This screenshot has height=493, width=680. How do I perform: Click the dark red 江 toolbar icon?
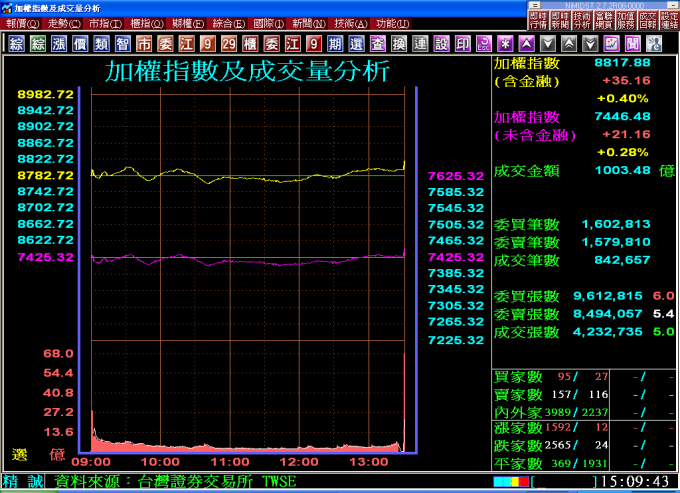click(293, 44)
